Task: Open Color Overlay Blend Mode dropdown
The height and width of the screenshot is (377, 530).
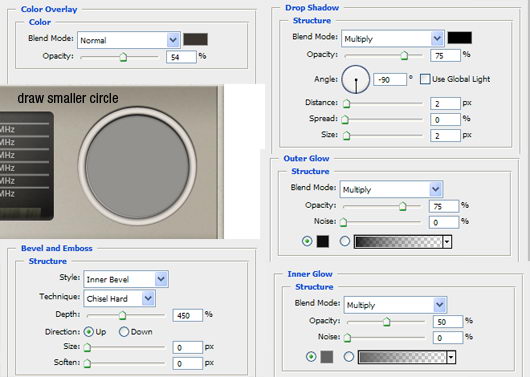Action: click(129, 40)
